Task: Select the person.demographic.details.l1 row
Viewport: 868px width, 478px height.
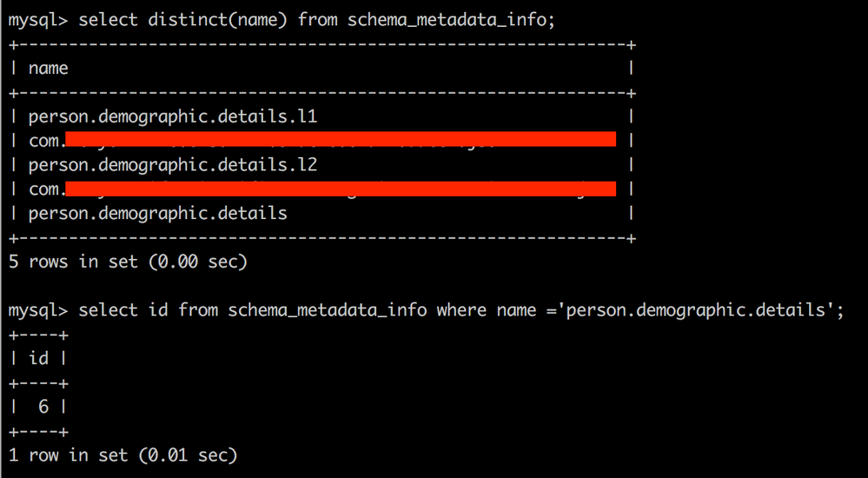Action: click(x=179, y=116)
